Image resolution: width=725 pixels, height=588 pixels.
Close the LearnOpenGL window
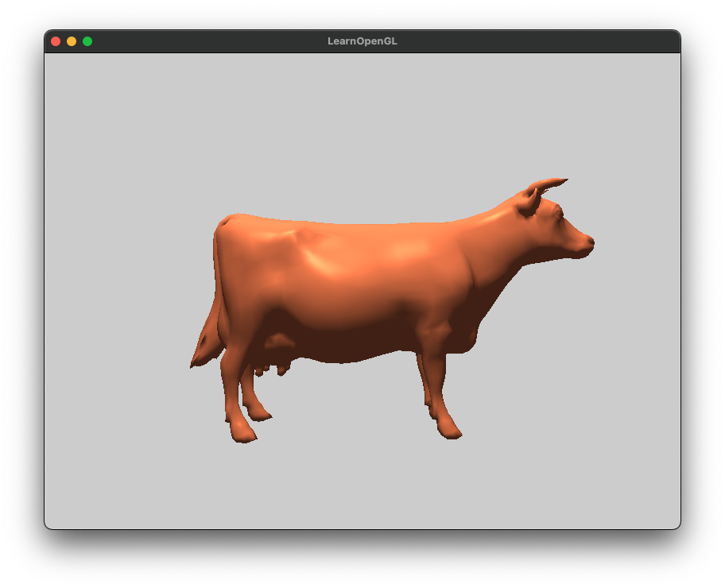[x=56, y=41]
